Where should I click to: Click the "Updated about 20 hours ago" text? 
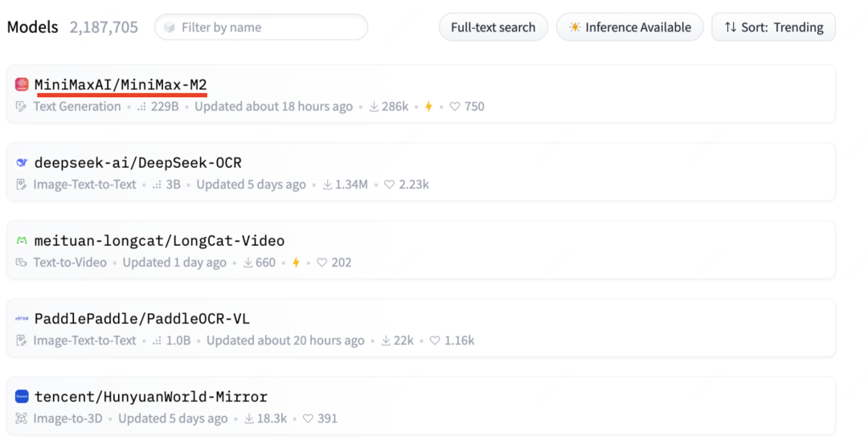coord(285,341)
